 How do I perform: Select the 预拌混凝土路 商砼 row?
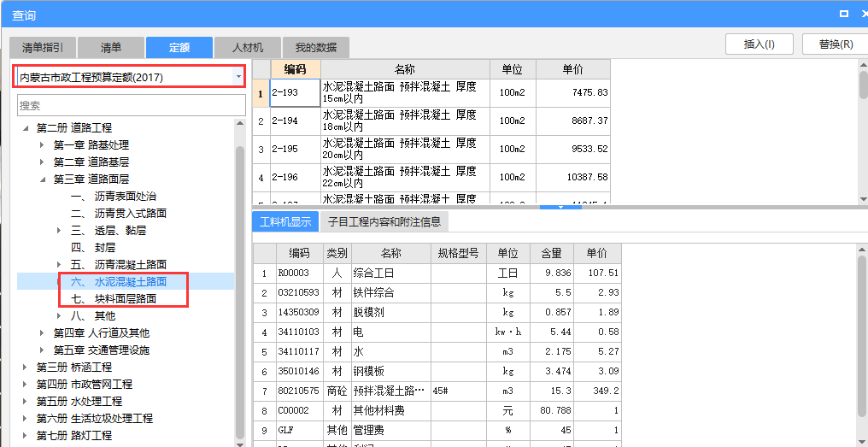coord(437,391)
